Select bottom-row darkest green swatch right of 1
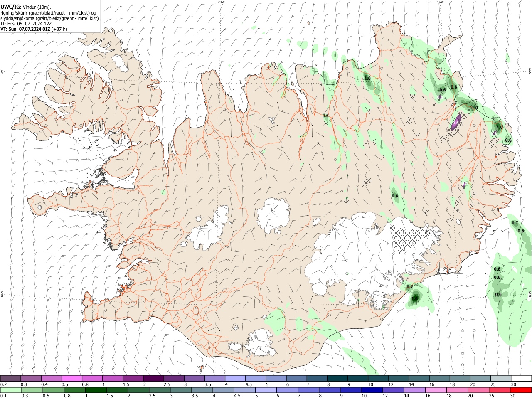The width and height of the screenshot is (532, 399). click(x=96, y=390)
